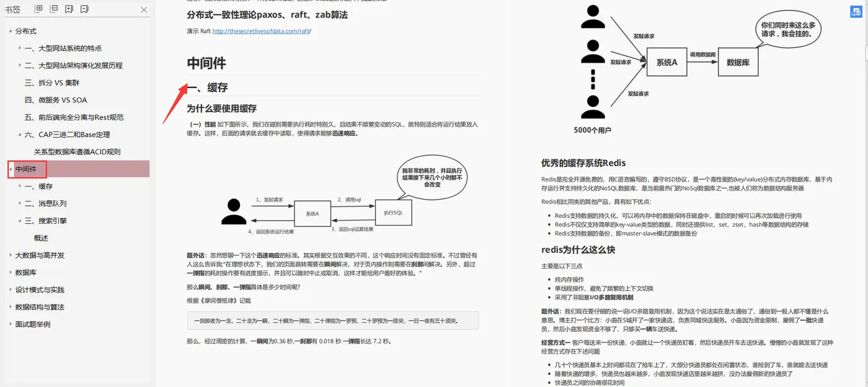Image resolution: width=868 pixels, height=387 pixels.
Task: Expand all bookmarks using the expand icon
Action: point(39,9)
